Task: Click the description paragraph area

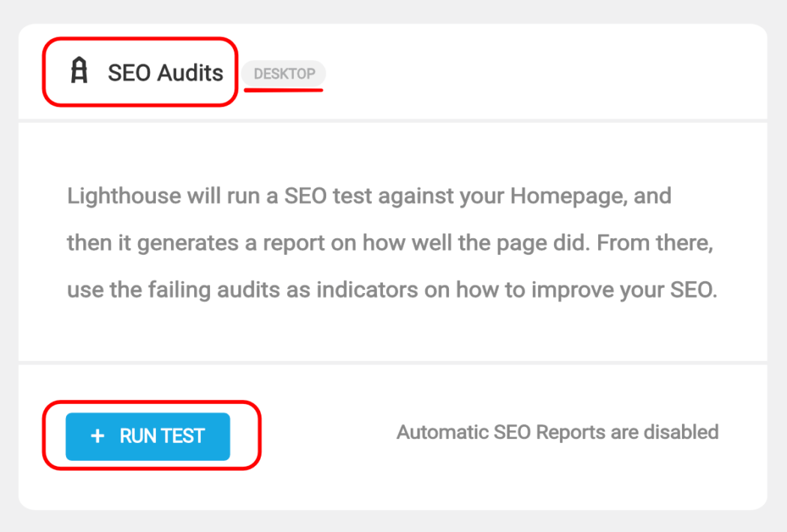Action: point(393,242)
